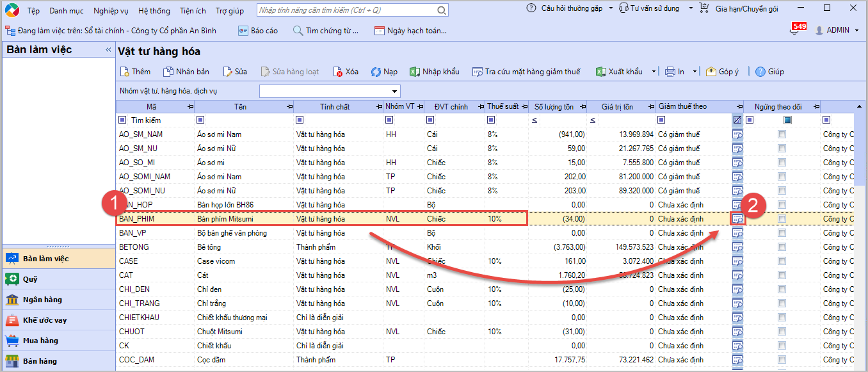Screen dimensions: 868x372
Task: Open the Nghiệp vụ menu
Action: coord(111,10)
